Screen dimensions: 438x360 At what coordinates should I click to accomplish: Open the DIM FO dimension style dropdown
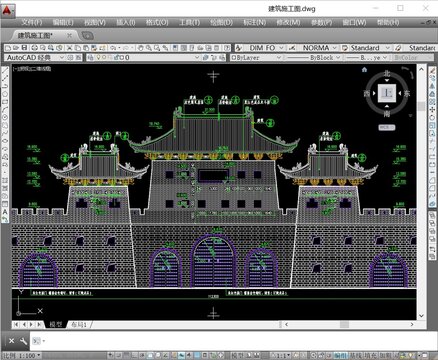pos(281,48)
